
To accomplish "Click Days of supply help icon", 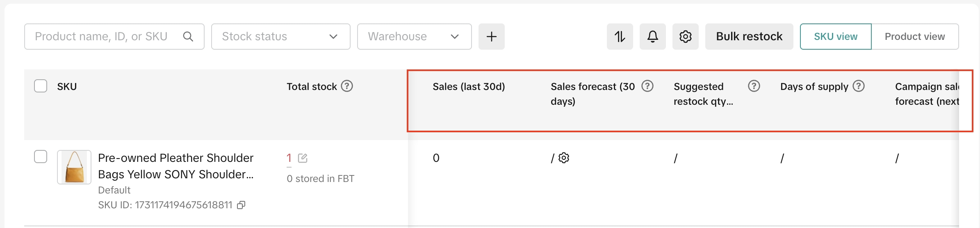I will (x=859, y=86).
